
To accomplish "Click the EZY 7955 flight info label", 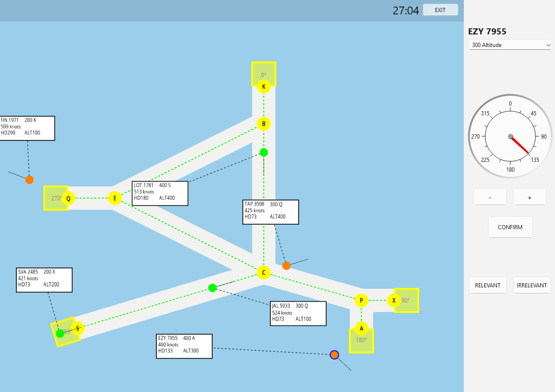I will point(184,346).
